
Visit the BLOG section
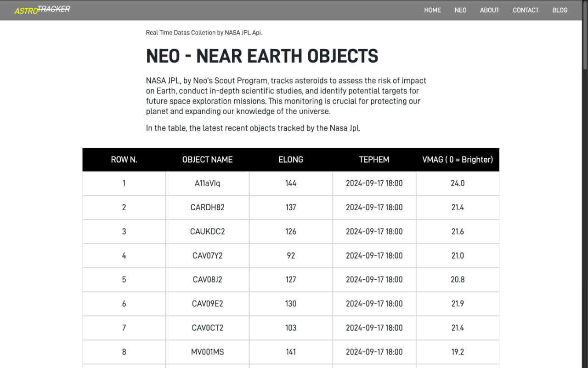click(x=560, y=10)
